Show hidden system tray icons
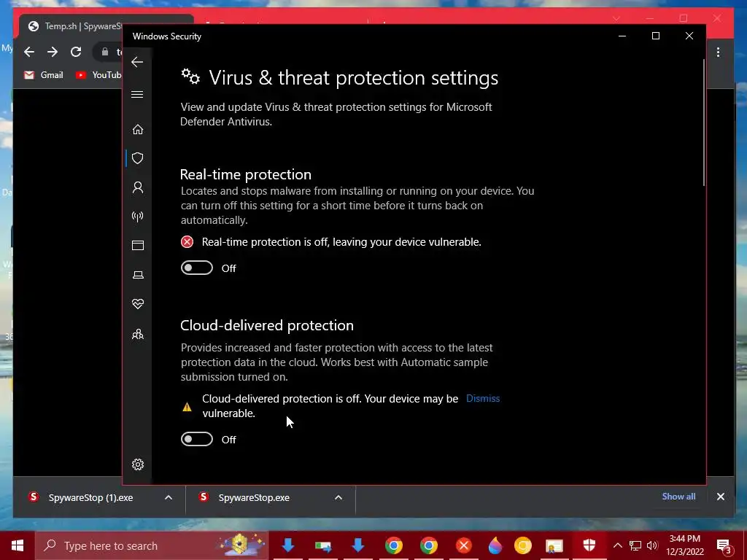The height and width of the screenshot is (560, 747). click(x=617, y=545)
